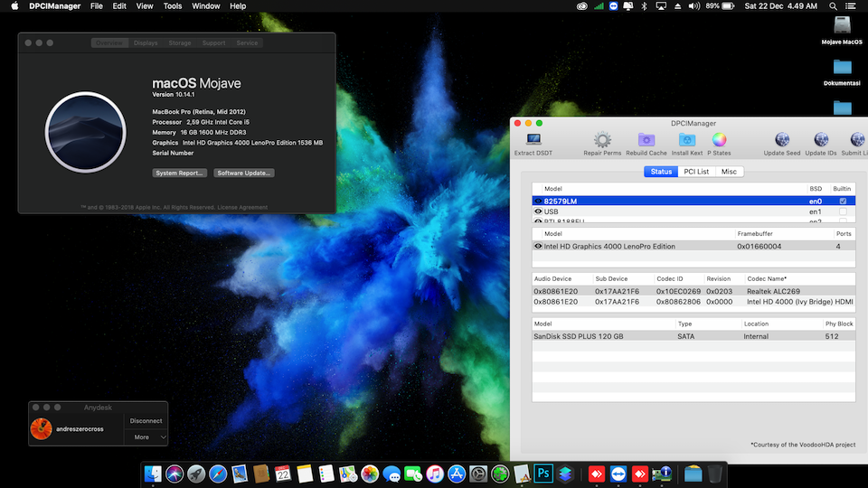868x488 pixels.
Task: Click the Update Seed globe icon
Action: (782, 139)
